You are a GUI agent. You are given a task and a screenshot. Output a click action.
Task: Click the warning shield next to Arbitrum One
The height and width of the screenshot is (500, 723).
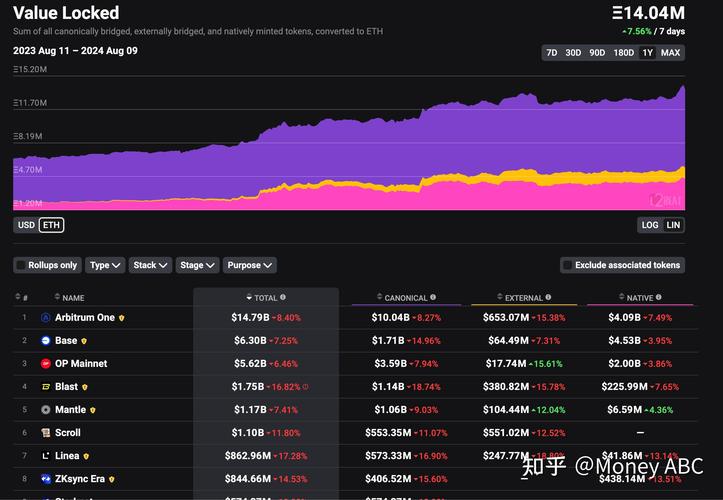tap(122, 318)
